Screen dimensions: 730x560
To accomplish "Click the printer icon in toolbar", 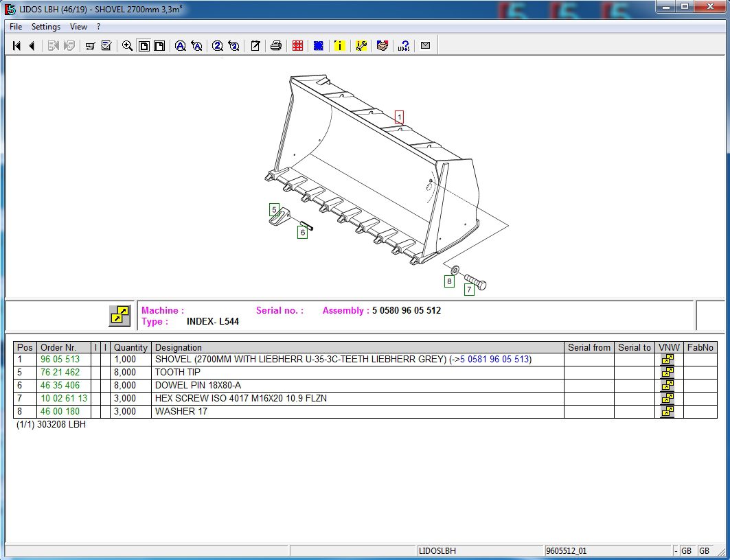I will click(x=275, y=46).
